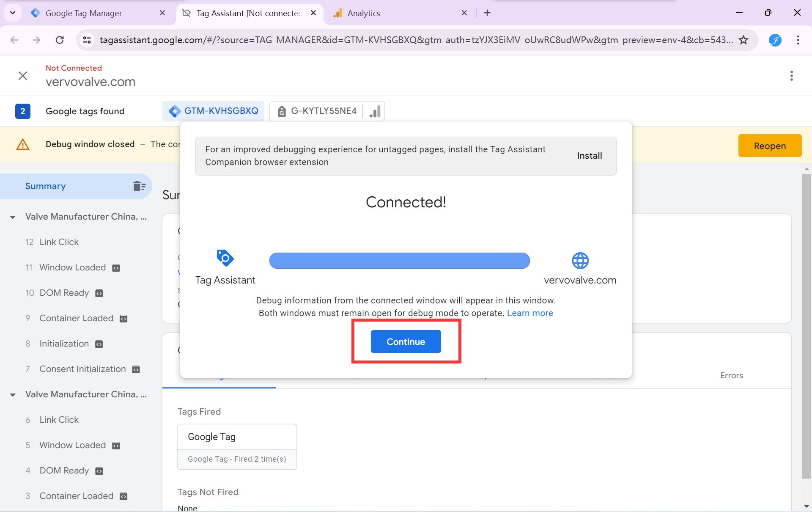Click the API icon beside event 10
The width and height of the screenshot is (812, 512).
click(x=99, y=293)
